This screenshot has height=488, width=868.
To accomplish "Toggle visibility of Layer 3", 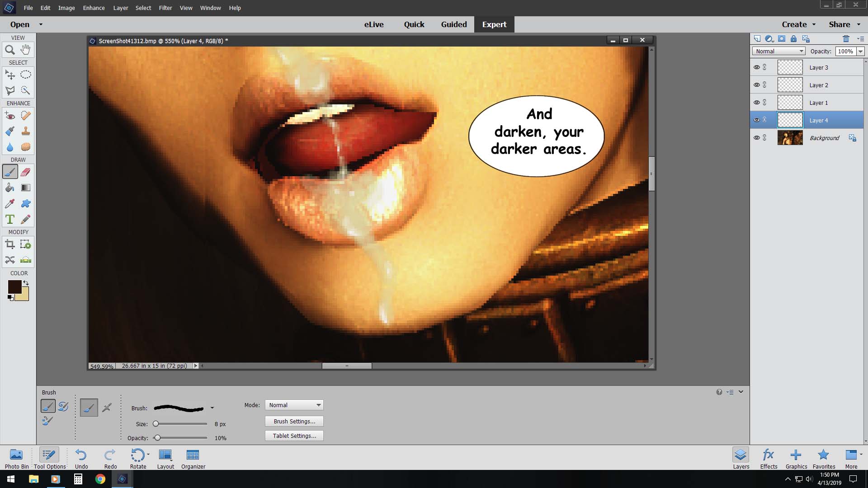I will coord(756,67).
